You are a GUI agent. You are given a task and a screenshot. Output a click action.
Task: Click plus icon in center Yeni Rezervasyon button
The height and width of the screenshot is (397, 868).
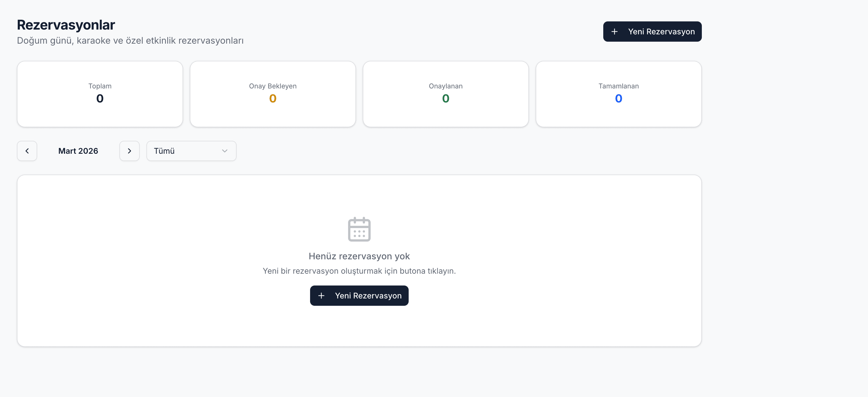321,296
